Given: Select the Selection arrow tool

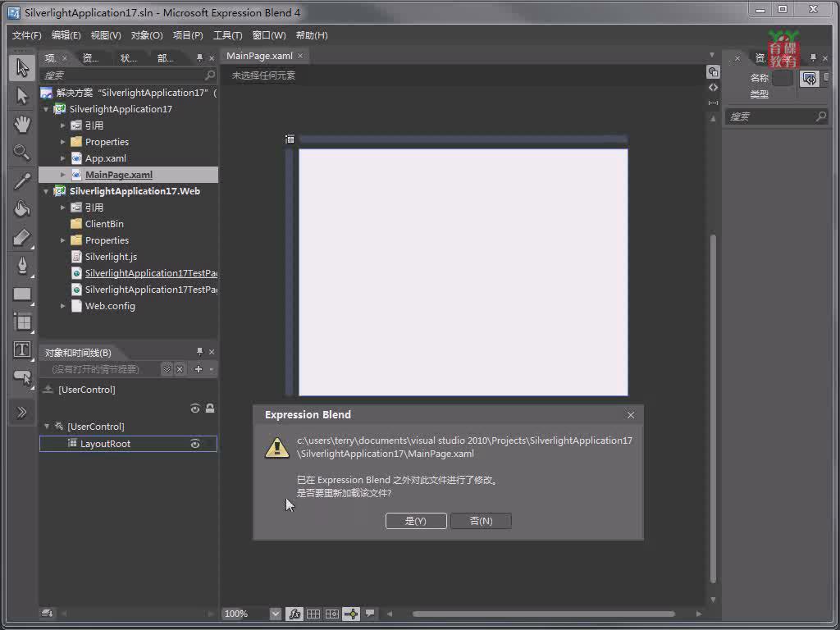Looking at the screenshot, I should (x=22, y=68).
